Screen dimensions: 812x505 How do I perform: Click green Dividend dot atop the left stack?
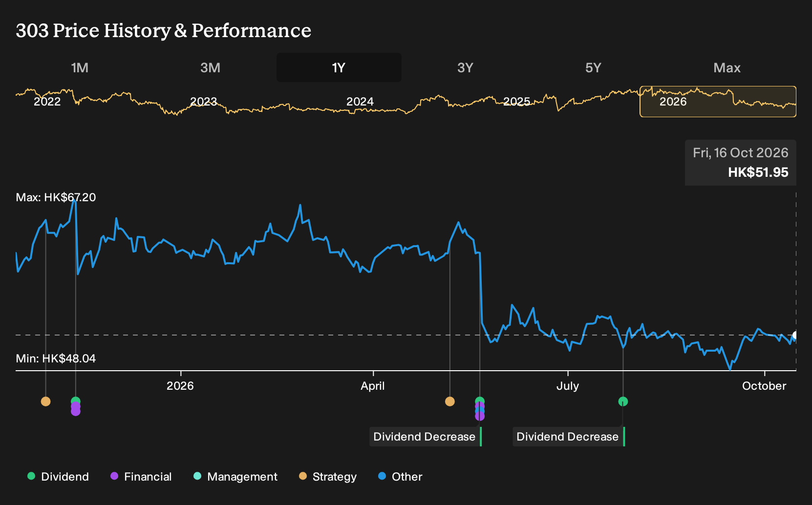75,400
